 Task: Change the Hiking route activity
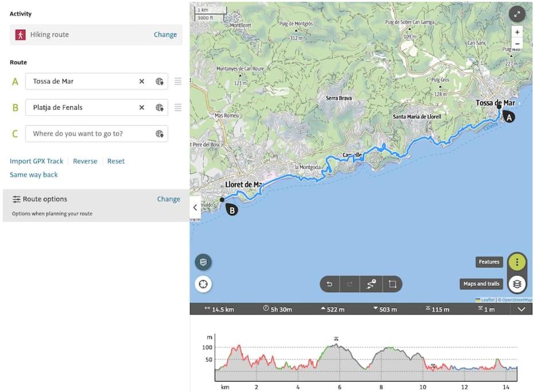tap(165, 34)
